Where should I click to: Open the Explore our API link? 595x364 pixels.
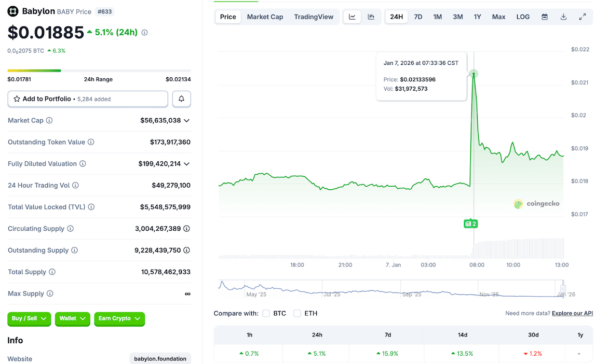572,313
